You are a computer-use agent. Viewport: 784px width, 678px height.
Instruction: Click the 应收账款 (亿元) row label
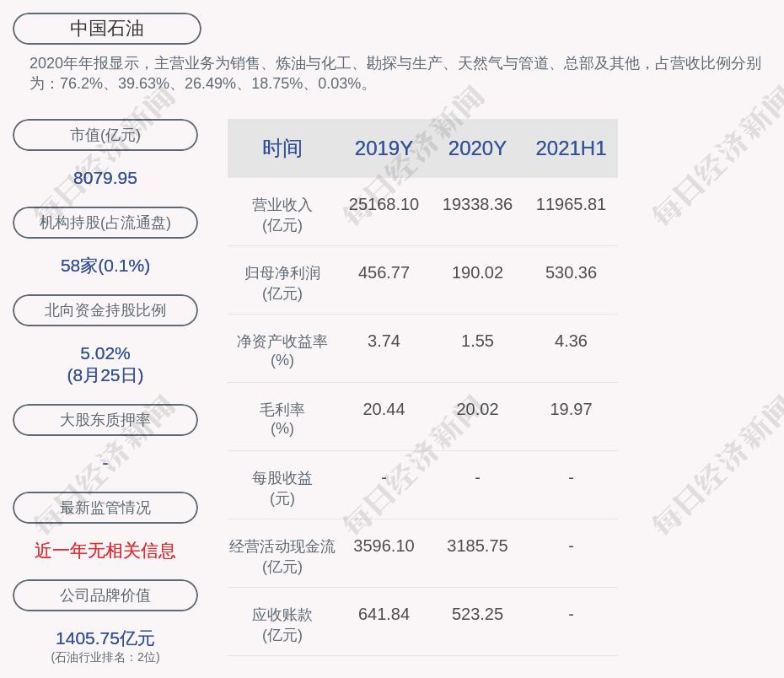282,625
